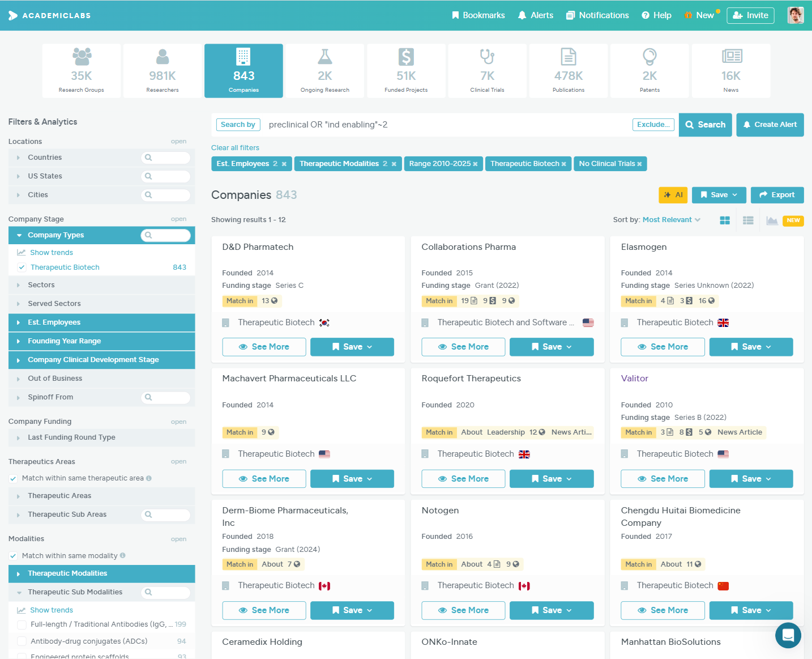Expand the Last Funding Round Type filter

coord(102,437)
